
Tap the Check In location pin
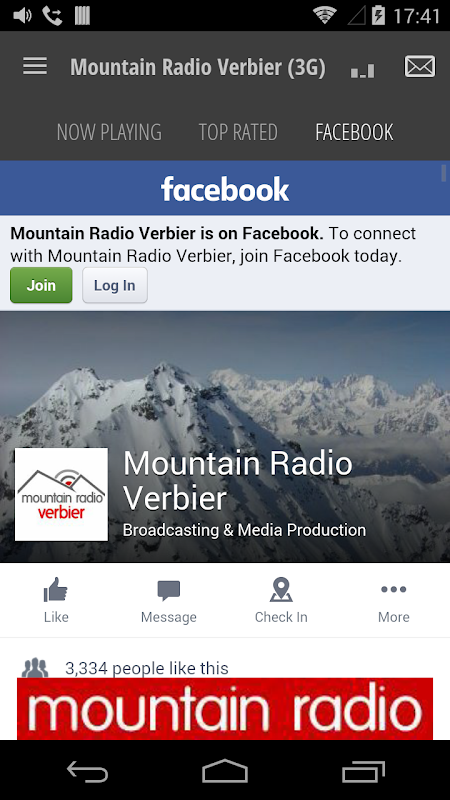point(281,590)
